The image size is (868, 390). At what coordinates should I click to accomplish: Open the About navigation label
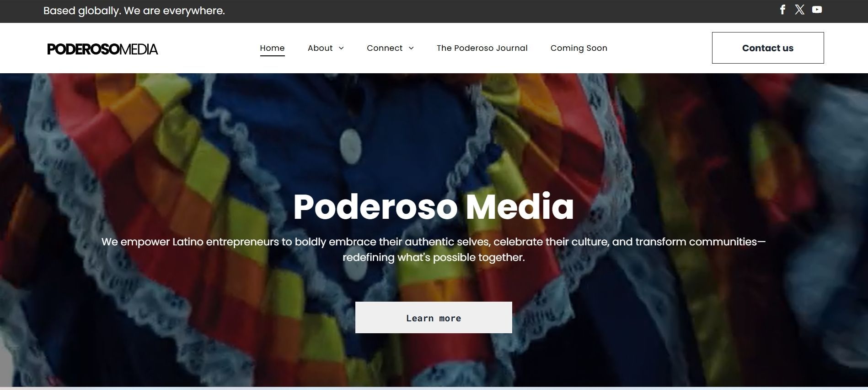[x=320, y=48]
